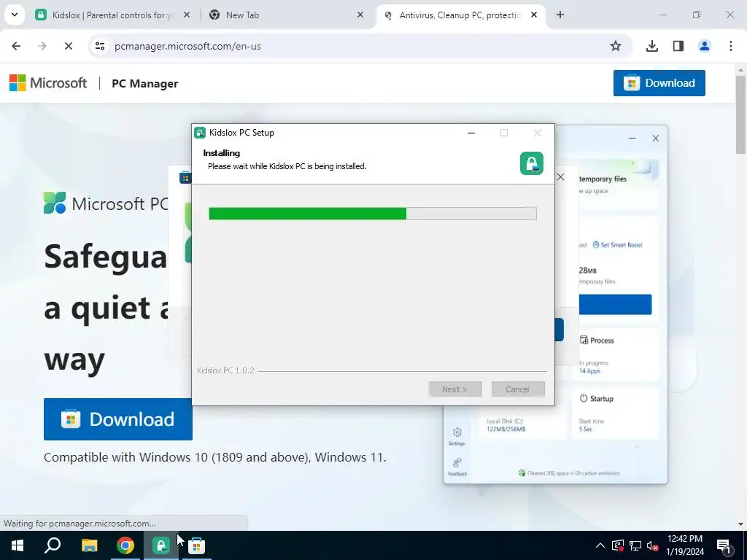Open network status tray icon
The width and height of the screenshot is (747, 560).
(x=635, y=545)
